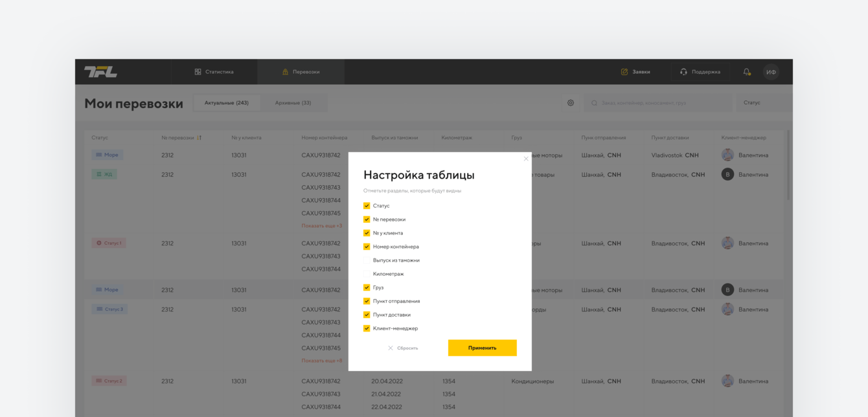Uncheck the Статус checkbox

point(367,206)
